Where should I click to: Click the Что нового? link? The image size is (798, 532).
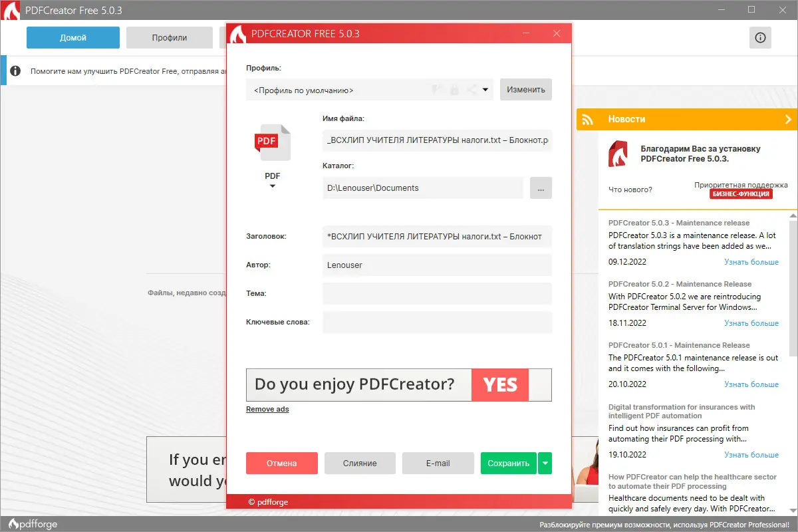tap(630, 190)
